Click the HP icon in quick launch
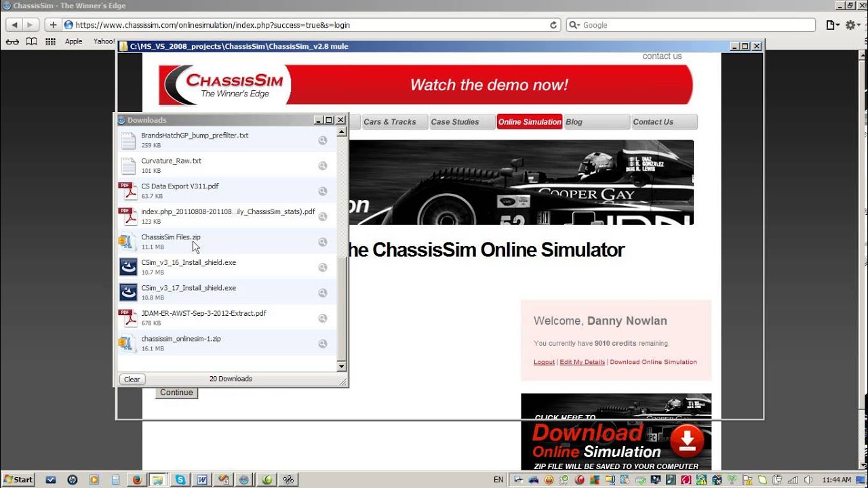Viewport: 868px width, 488px height. (72, 479)
